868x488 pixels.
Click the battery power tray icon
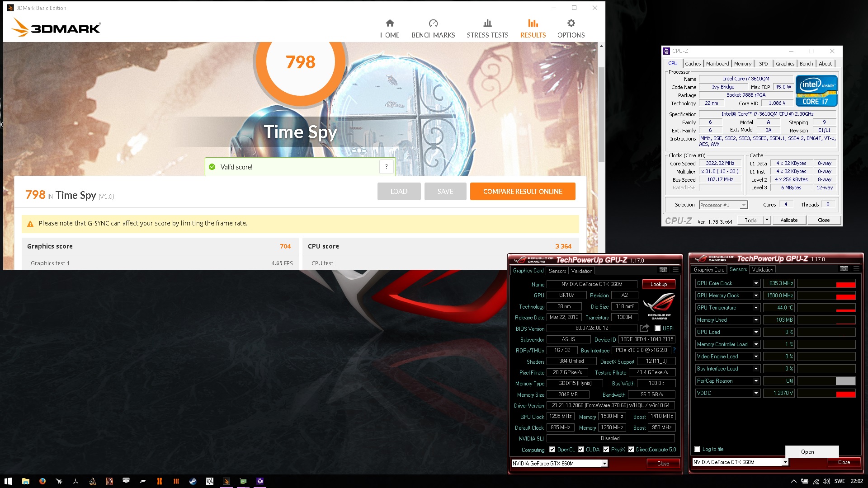805,481
